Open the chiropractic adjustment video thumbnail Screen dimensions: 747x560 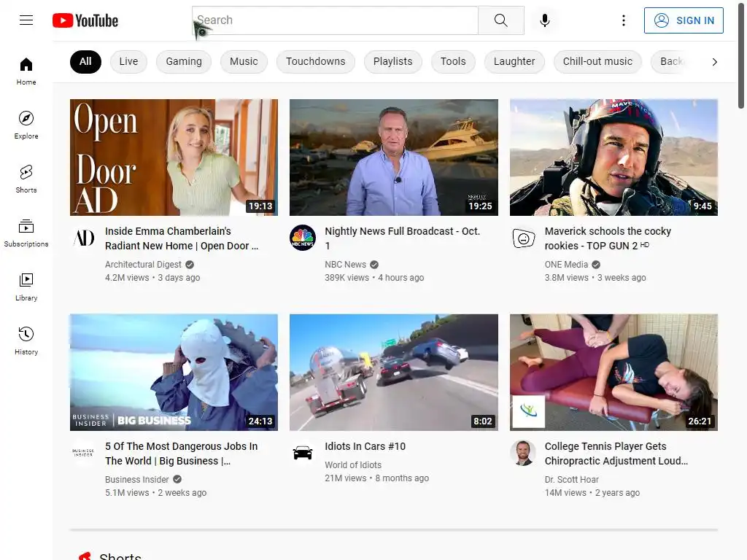(614, 373)
